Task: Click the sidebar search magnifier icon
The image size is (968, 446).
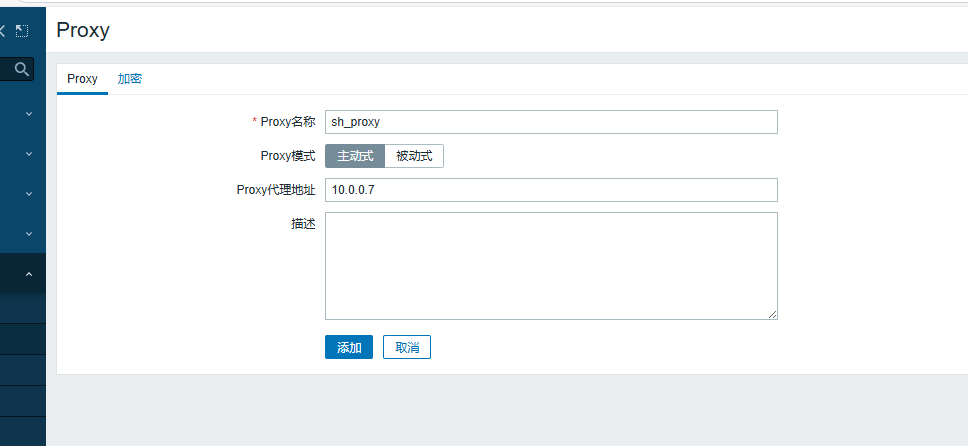Action: tap(22, 69)
